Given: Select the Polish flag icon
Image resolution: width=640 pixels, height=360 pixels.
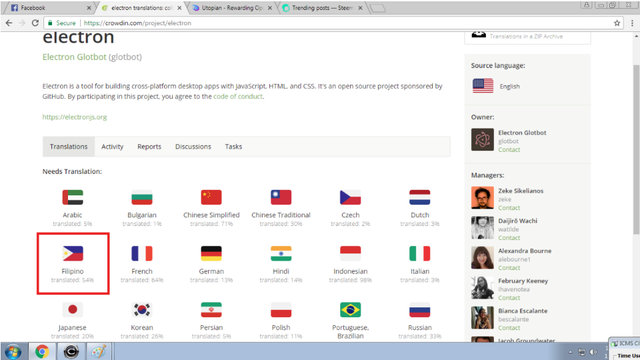Looking at the screenshot, I should (281, 310).
